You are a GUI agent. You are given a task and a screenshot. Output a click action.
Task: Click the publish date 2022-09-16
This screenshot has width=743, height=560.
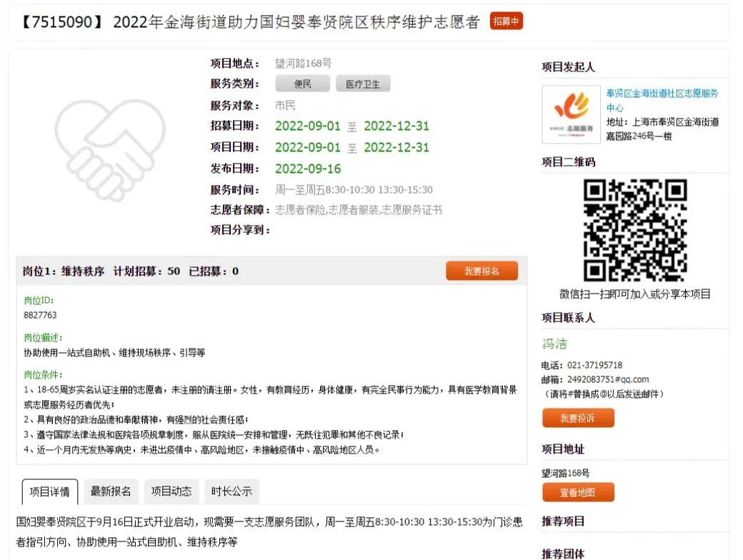click(308, 168)
